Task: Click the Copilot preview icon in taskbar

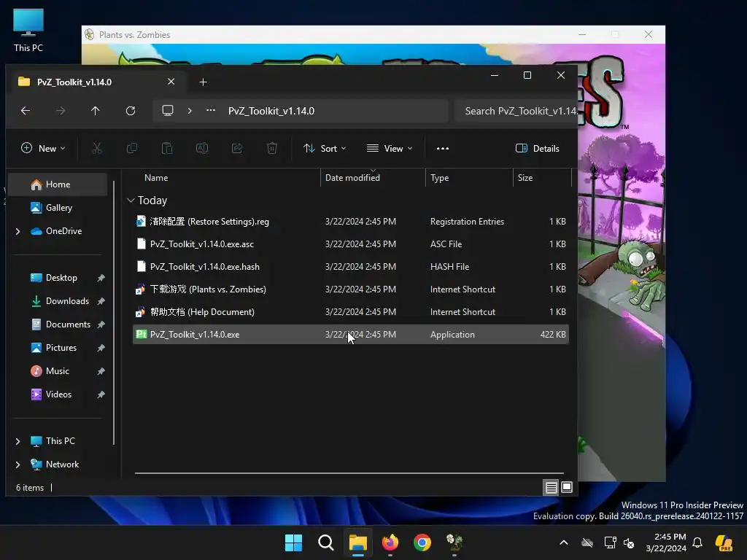Action: coord(724,542)
